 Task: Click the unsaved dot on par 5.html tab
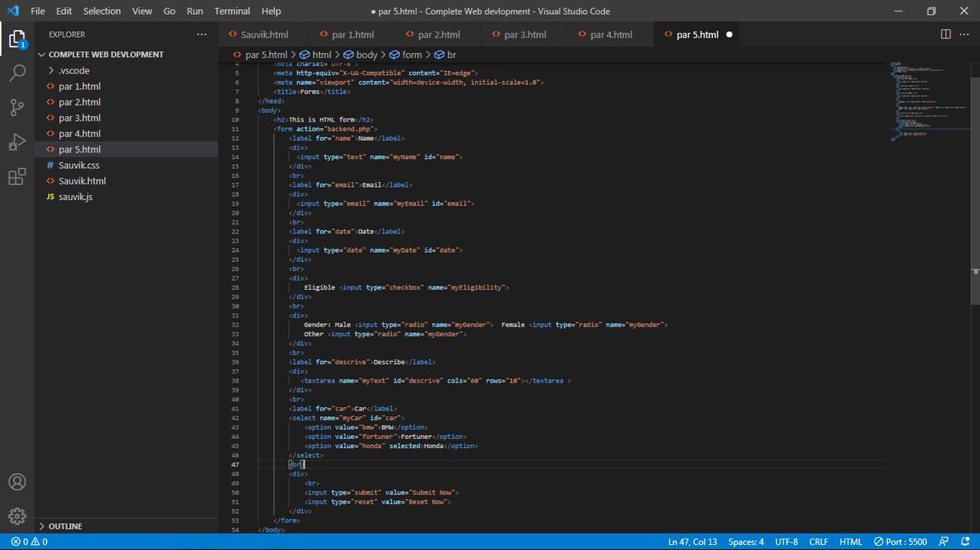click(x=729, y=35)
